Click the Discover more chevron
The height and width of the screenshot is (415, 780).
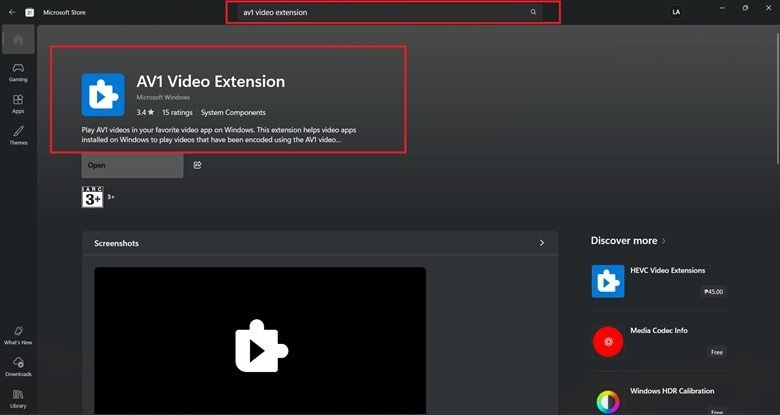point(664,241)
